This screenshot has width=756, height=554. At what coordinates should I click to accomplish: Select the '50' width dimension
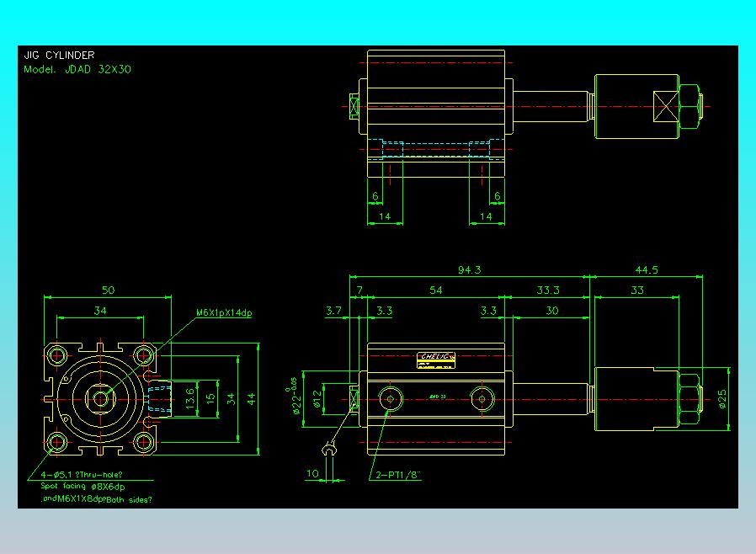tap(108, 290)
